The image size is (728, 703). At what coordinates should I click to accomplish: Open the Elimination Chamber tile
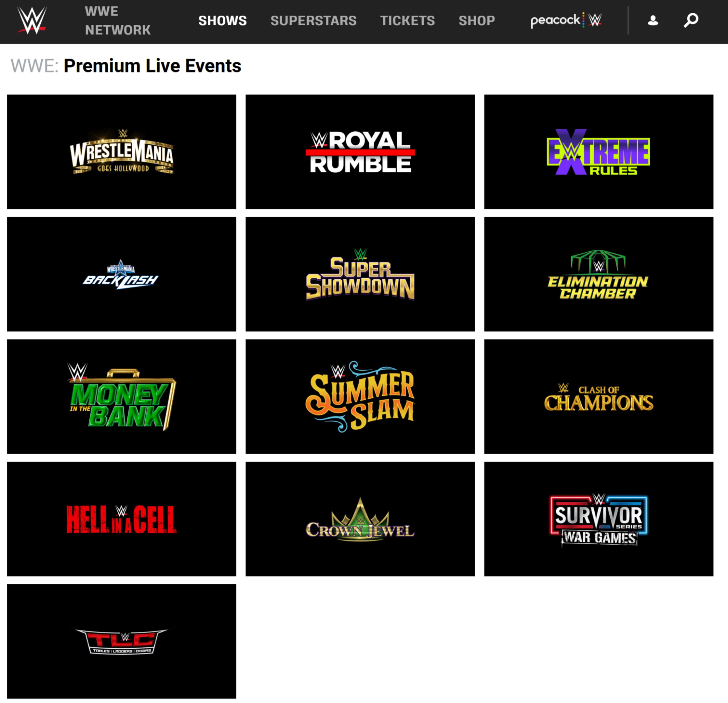[x=598, y=274]
